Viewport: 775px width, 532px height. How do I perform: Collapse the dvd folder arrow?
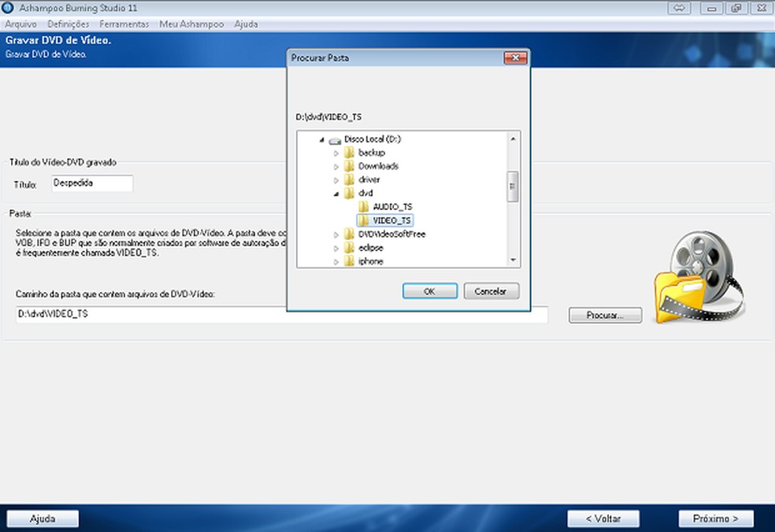coord(336,194)
